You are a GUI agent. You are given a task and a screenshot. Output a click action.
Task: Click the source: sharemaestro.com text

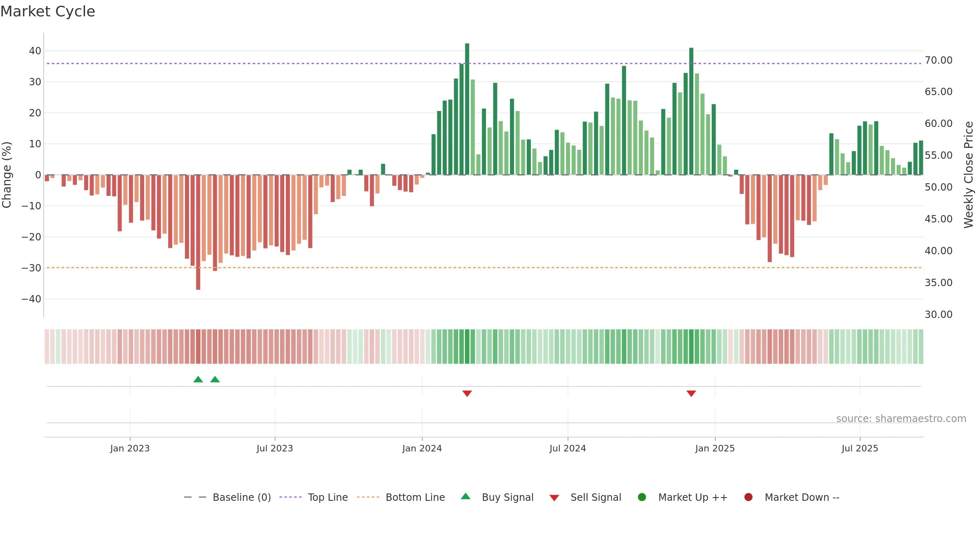pos(901,419)
